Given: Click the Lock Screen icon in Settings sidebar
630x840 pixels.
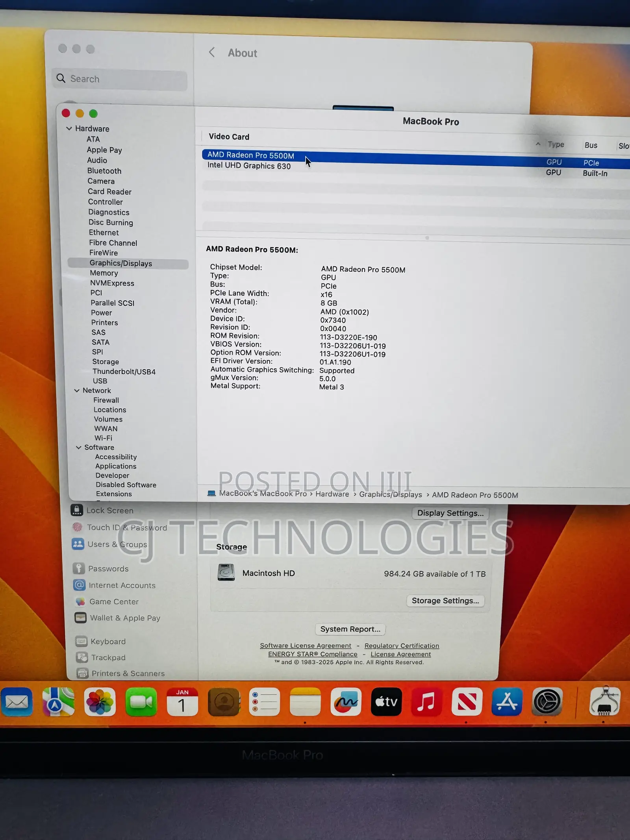Looking at the screenshot, I should click(x=77, y=510).
